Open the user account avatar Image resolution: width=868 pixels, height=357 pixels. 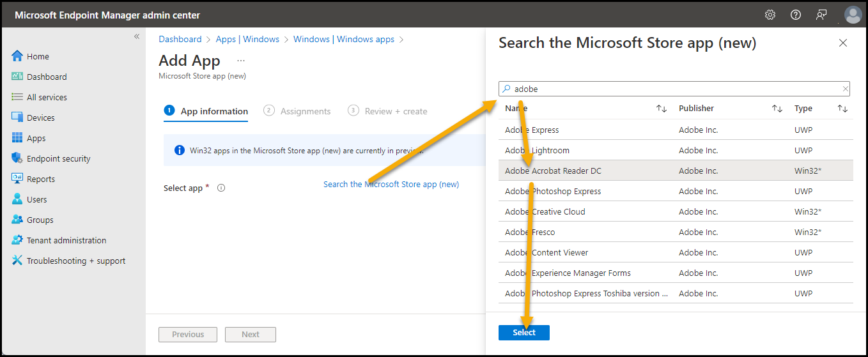(x=853, y=15)
